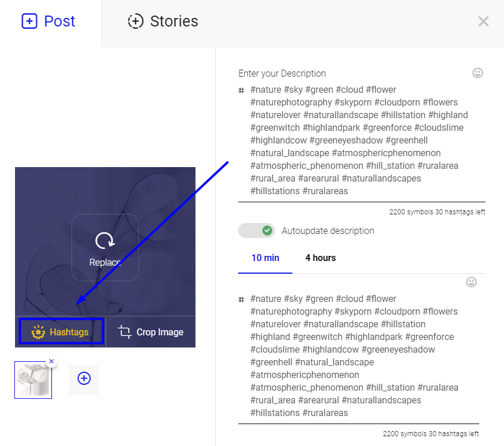The width and height of the screenshot is (504, 446).
Task: Select the uploaded sketch thumbnail
Action: (33, 379)
